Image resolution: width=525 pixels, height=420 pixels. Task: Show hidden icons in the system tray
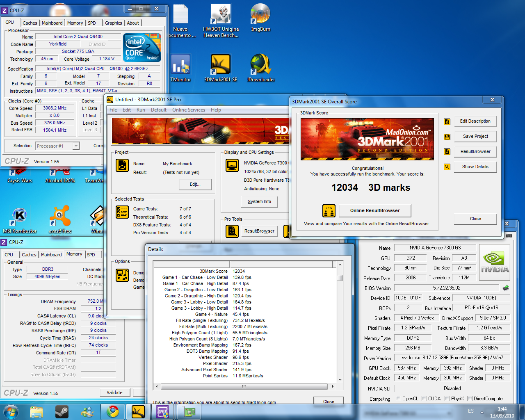tap(482, 412)
